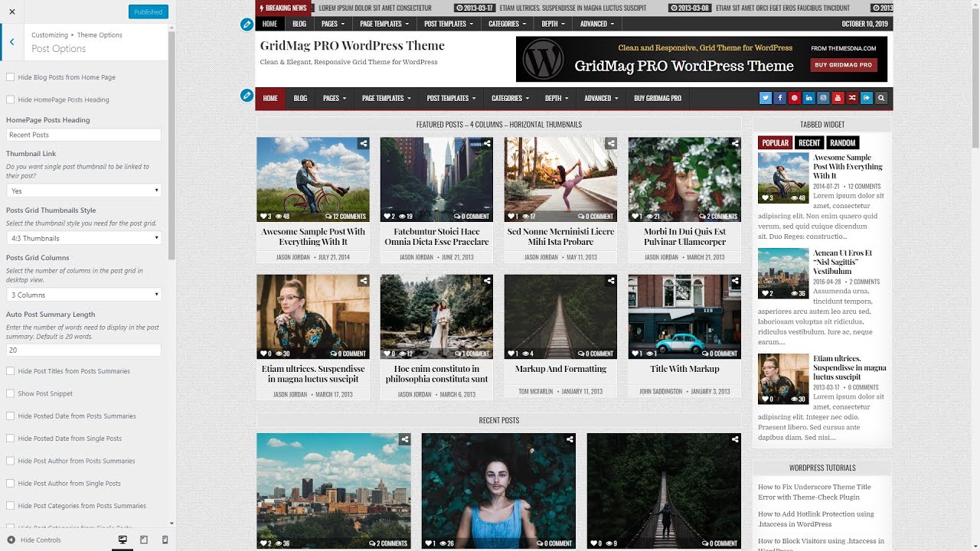Click the edit pencil beside top menu
The width and height of the screenshot is (980, 551).
[x=247, y=24]
